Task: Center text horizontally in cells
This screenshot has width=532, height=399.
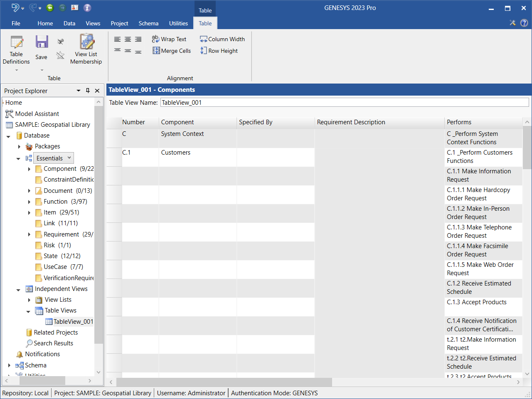Action: [128, 39]
